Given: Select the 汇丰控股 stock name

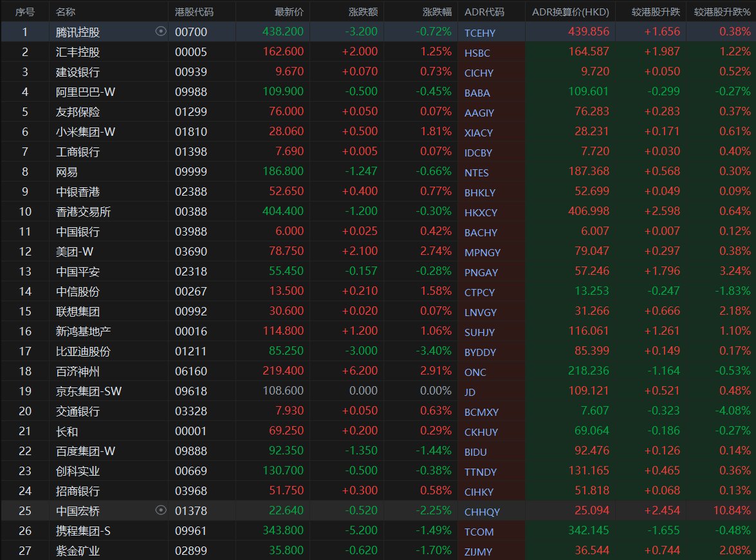Looking at the screenshot, I should tap(78, 51).
